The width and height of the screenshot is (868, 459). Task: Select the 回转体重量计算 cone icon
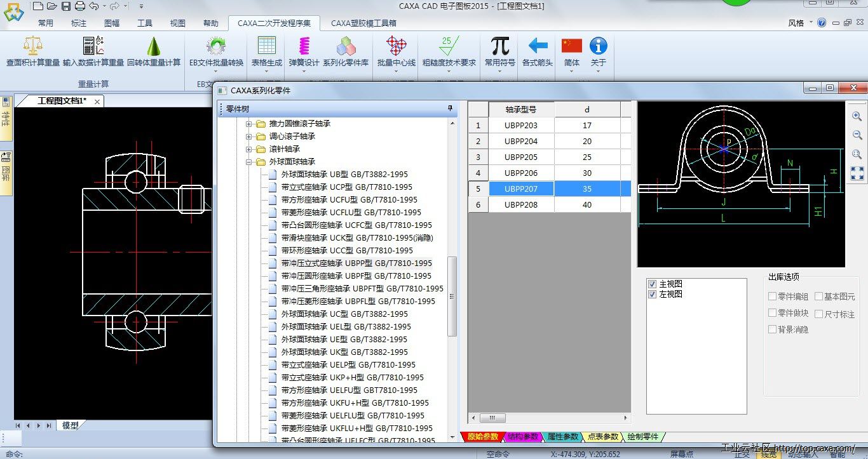[153, 46]
